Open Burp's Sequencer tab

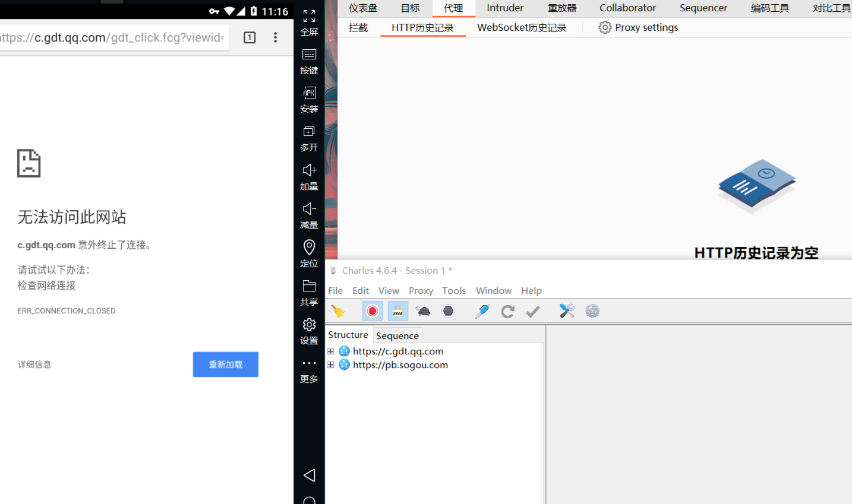coord(703,8)
